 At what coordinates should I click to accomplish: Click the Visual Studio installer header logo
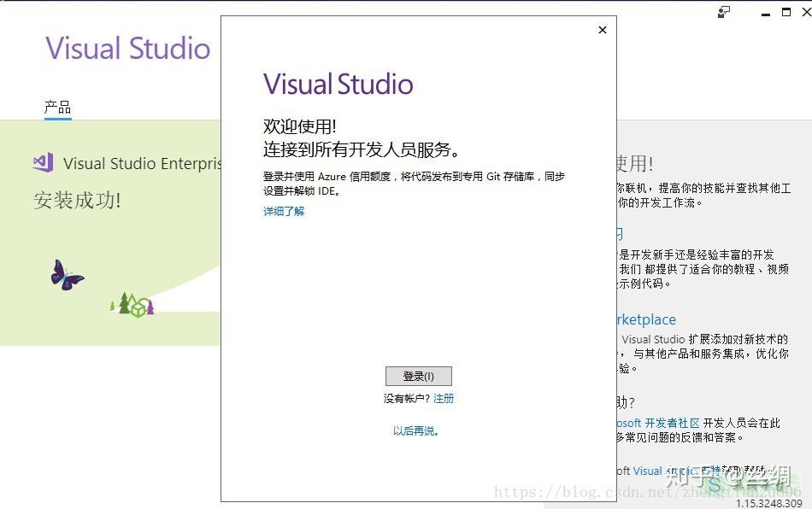tap(127, 49)
